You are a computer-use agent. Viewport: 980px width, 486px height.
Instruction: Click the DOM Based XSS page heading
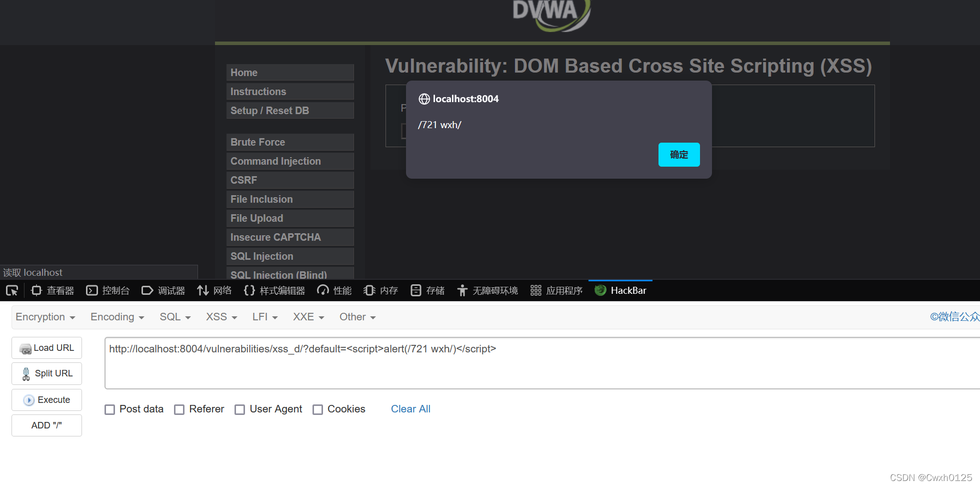click(628, 66)
